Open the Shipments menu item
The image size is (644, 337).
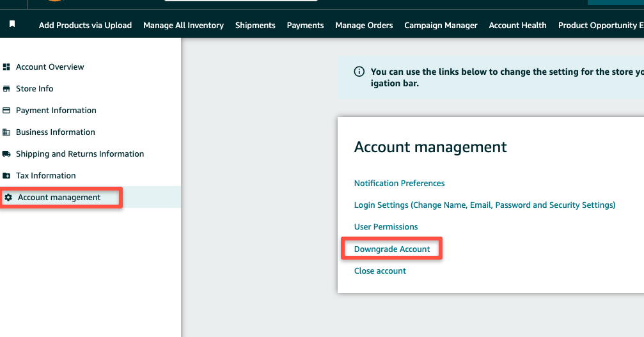255,26
